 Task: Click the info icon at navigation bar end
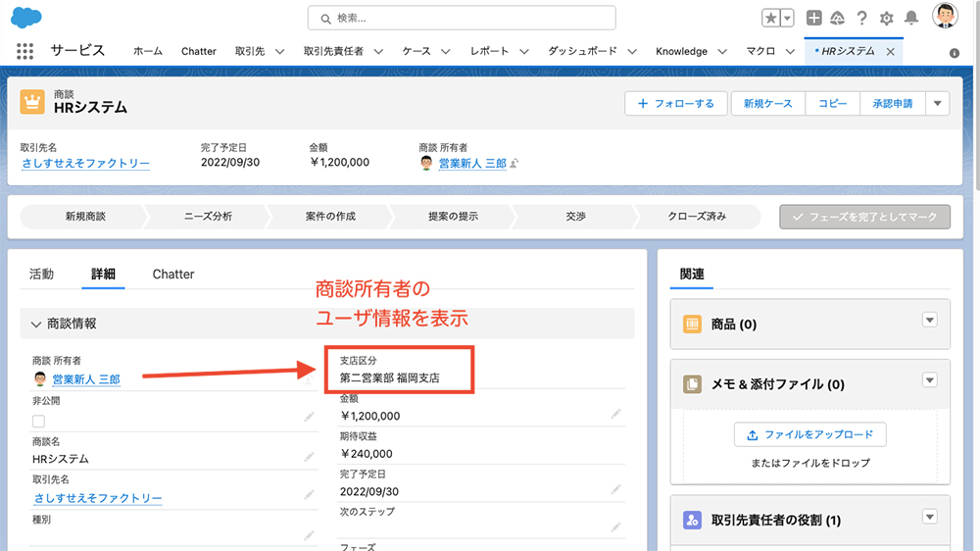pyautogui.click(x=954, y=53)
